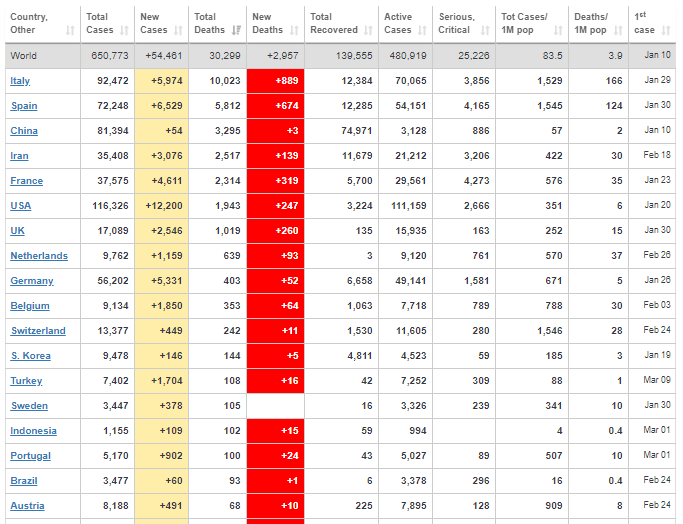Select Iran new deaths +139 cell

(x=275, y=156)
